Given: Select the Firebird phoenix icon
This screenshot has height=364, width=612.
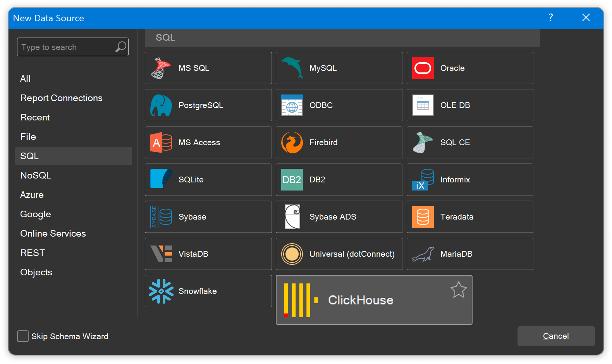Looking at the screenshot, I should point(292,143).
